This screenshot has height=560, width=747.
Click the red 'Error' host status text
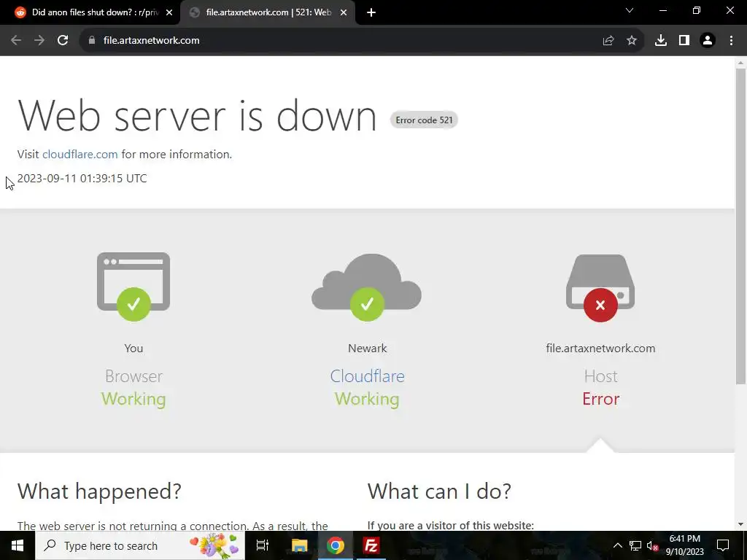601,399
